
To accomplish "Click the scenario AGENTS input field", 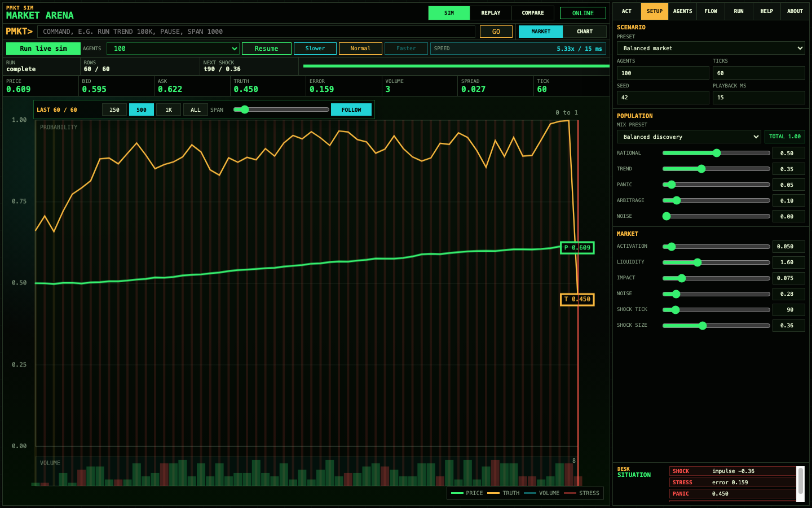I will (663, 73).
